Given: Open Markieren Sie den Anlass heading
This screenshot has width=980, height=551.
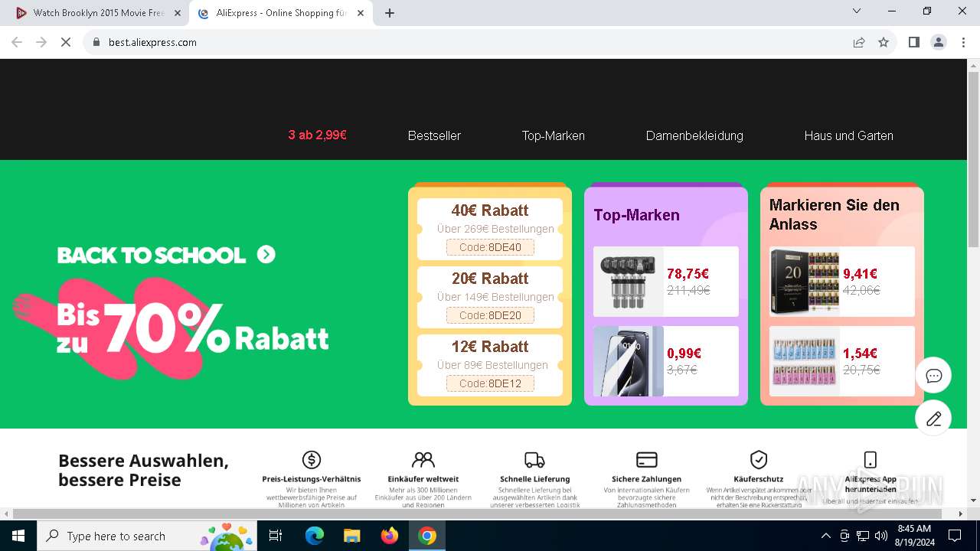Looking at the screenshot, I should pos(834,214).
